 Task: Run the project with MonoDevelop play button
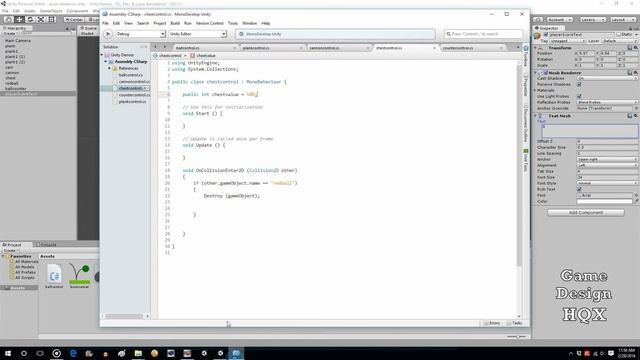[108, 34]
